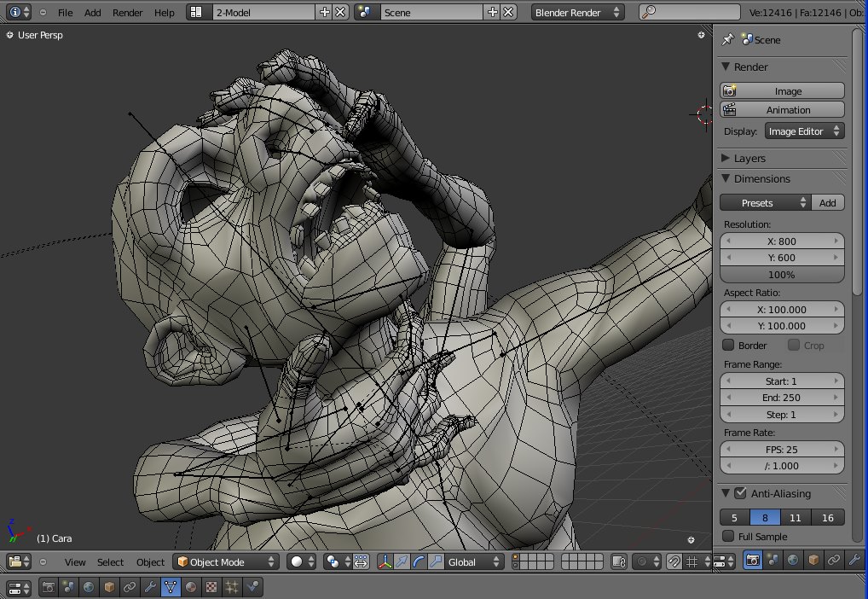Viewport: 868px width, 599px height.
Task: Open the File menu
Action: tap(65, 13)
